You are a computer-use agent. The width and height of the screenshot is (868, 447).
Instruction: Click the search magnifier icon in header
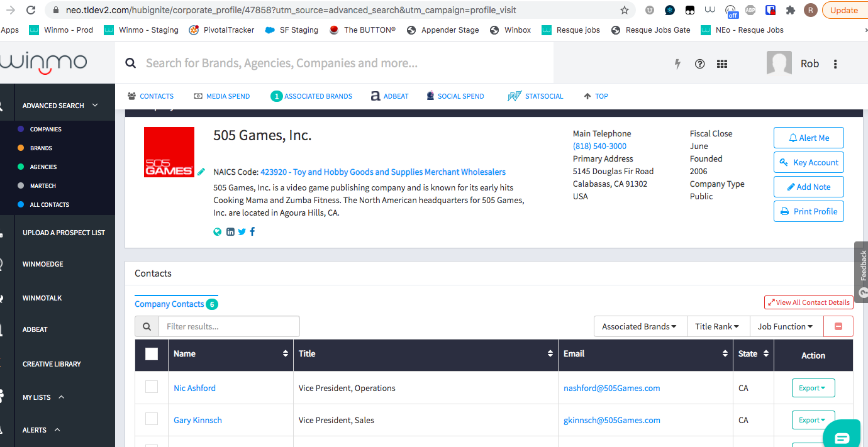(x=131, y=63)
